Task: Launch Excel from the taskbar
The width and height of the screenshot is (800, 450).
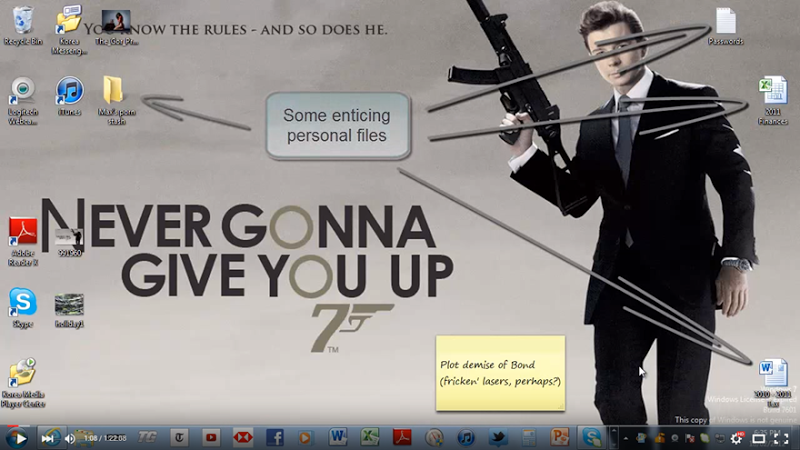Action: (370, 437)
